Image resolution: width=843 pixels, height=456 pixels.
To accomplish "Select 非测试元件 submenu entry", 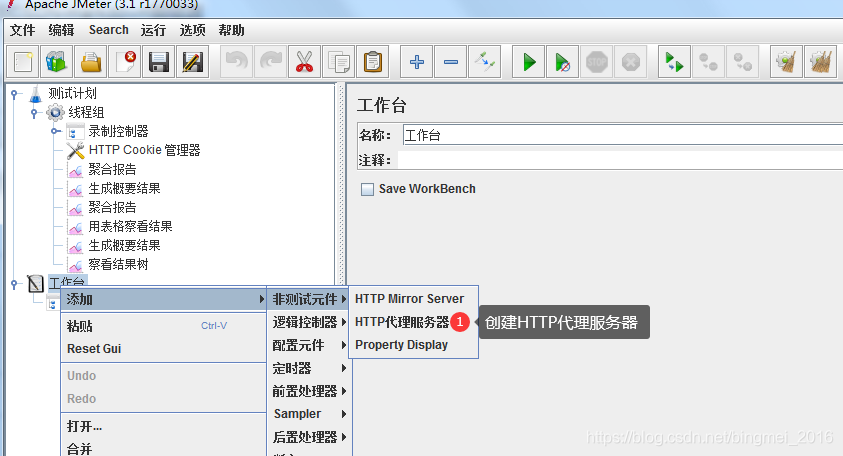I will pyautogui.click(x=309, y=299).
